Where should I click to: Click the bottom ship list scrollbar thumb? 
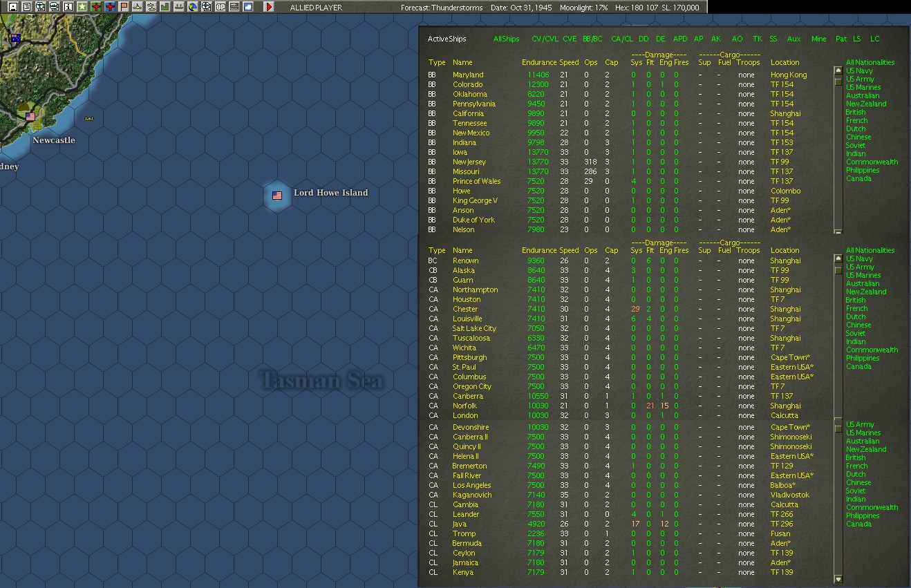838,428
